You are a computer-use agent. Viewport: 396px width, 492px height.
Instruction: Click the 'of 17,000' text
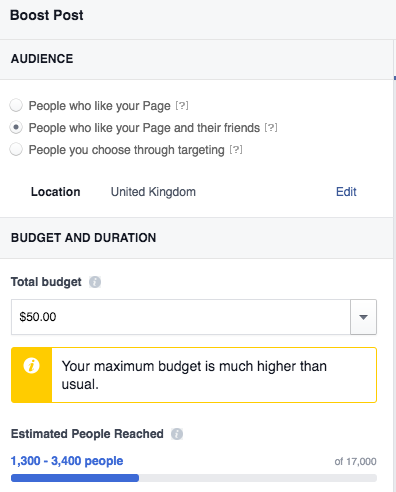click(x=355, y=461)
